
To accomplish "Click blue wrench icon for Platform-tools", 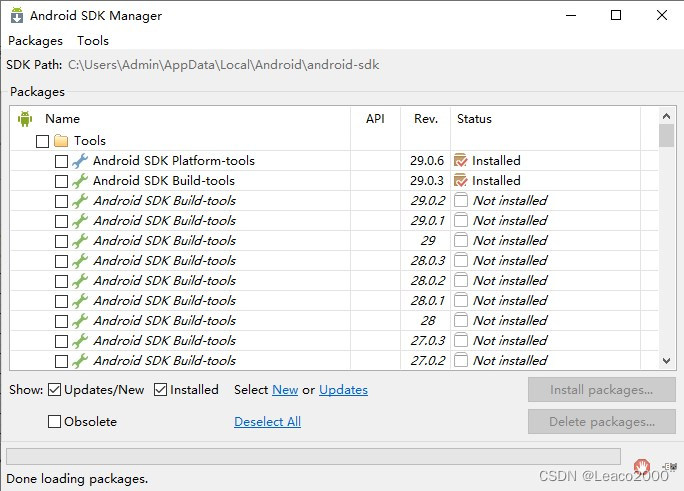I will 80,161.
